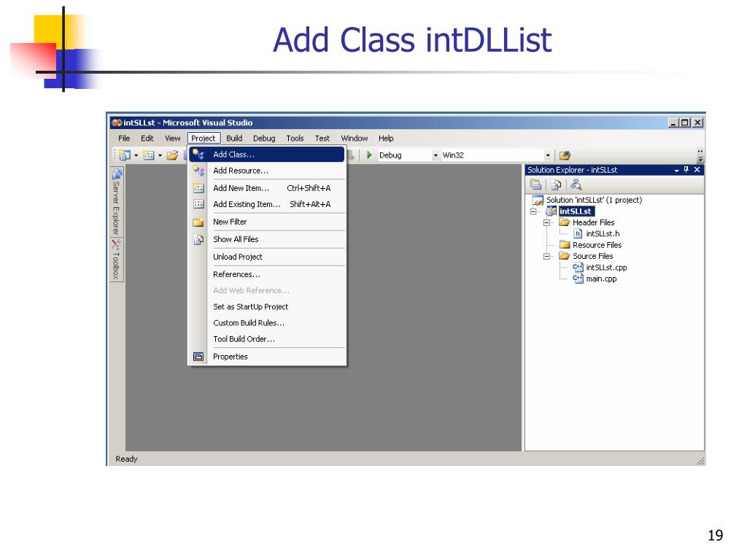This screenshot has width=747, height=560.
Task: Select main.cpp in Solution Explorer
Action: point(601,279)
